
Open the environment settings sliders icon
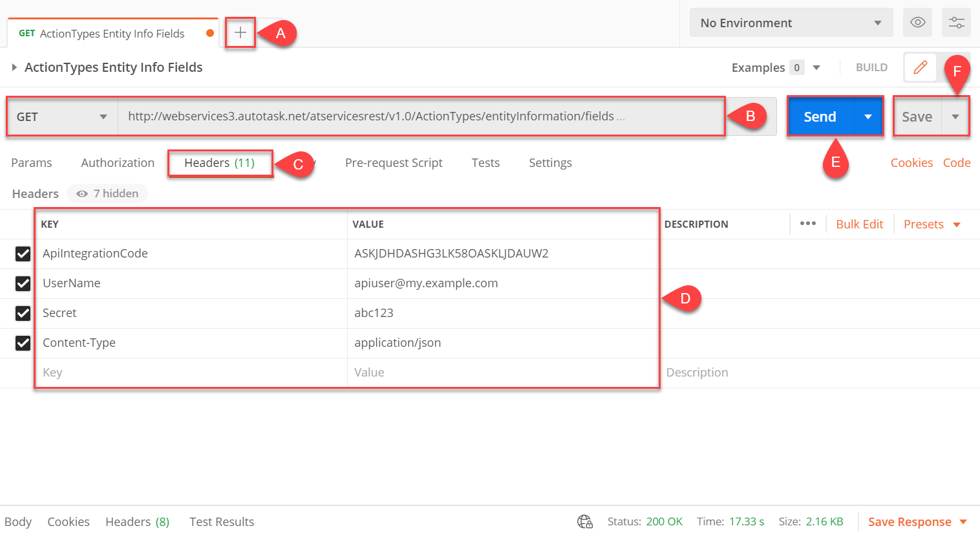click(x=956, y=22)
